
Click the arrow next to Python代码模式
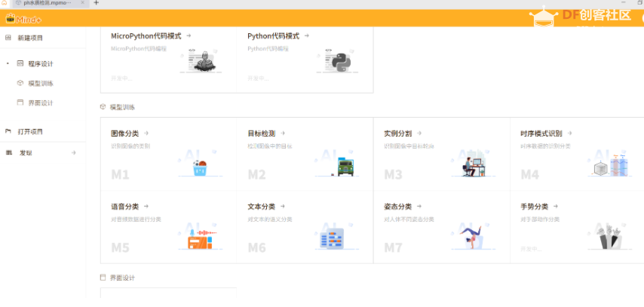click(306, 35)
